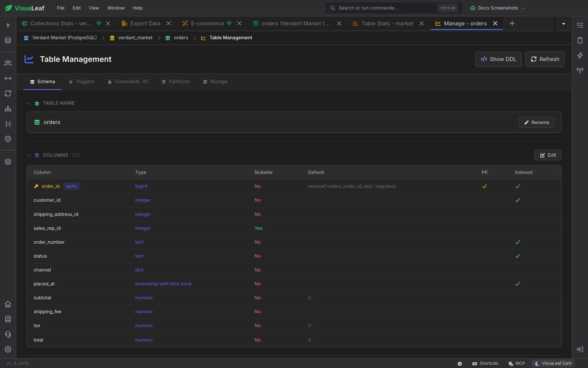This screenshot has width=588, height=368.
Task: Switch to the Storage tab
Action: coord(215,82)
